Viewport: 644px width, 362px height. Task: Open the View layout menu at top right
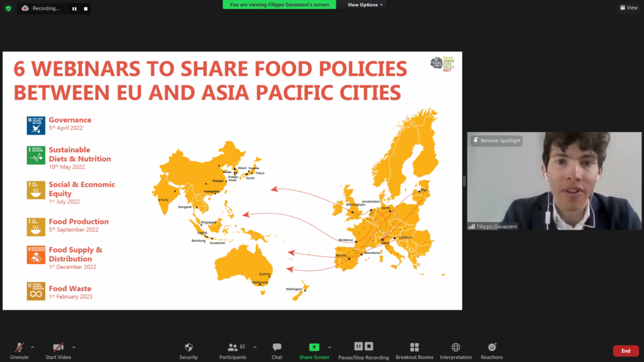[628, 8]
